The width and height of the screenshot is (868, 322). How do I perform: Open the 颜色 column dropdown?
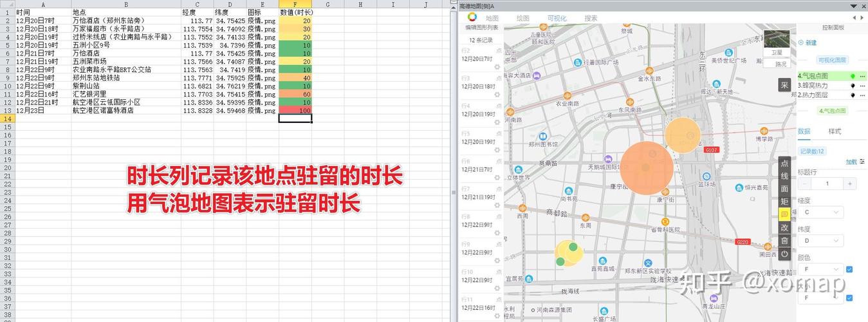(820, 269)
